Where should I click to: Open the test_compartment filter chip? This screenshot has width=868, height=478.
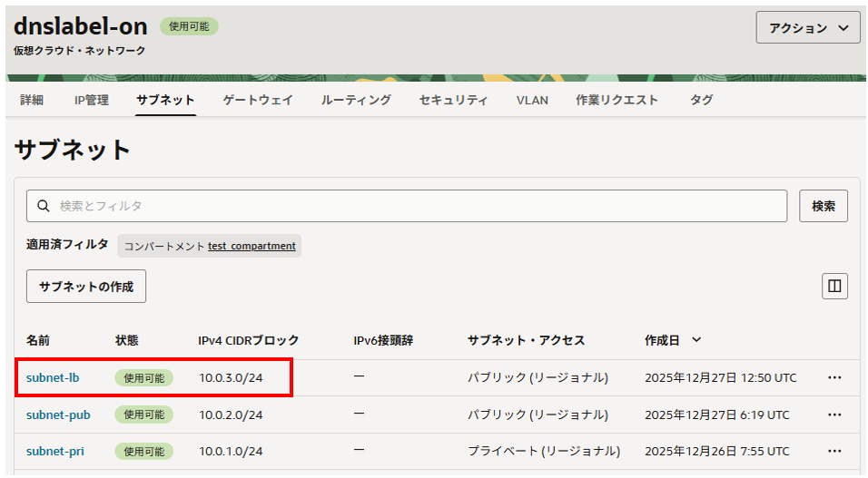click(x=252, y=246)
